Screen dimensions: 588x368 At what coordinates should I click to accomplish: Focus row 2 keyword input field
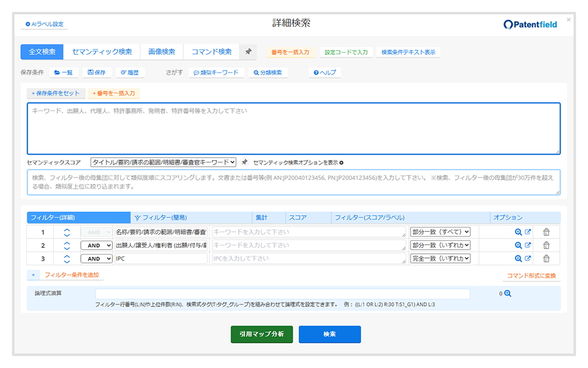pyautogui.click(x=309, y=245)
